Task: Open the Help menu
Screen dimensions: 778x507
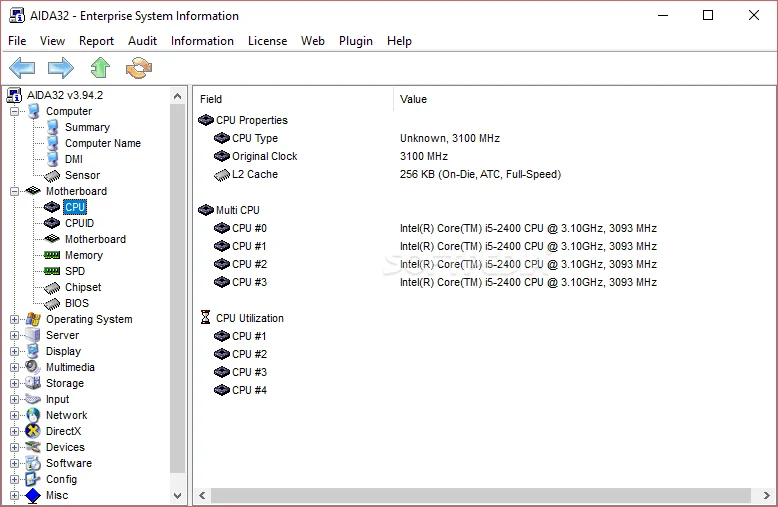Action: pyautogui.click(x=399, y=41)
